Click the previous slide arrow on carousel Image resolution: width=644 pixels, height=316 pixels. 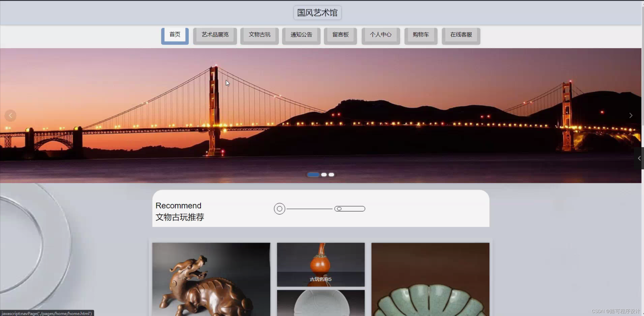[x=10, y=116]
